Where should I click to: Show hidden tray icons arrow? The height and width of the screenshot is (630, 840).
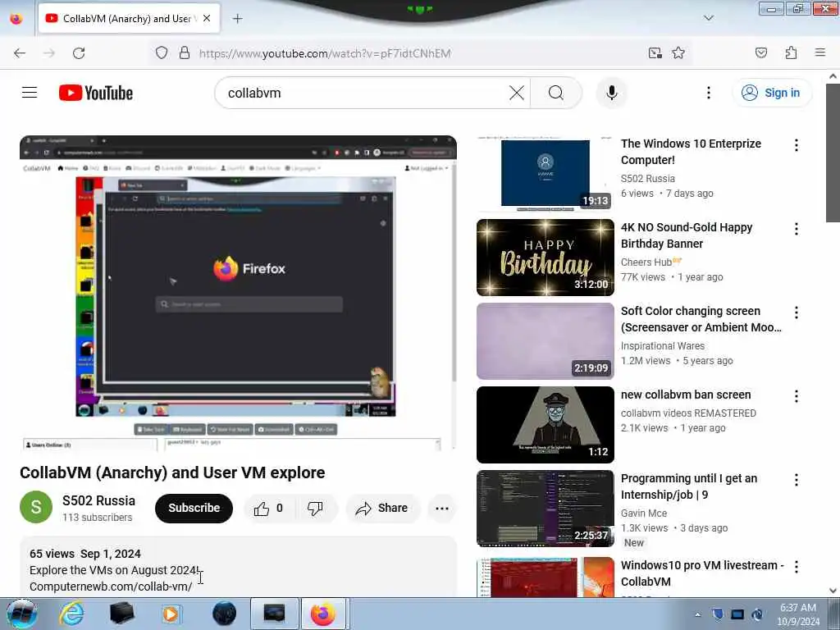pyautogui.click(x=697, y=614)
